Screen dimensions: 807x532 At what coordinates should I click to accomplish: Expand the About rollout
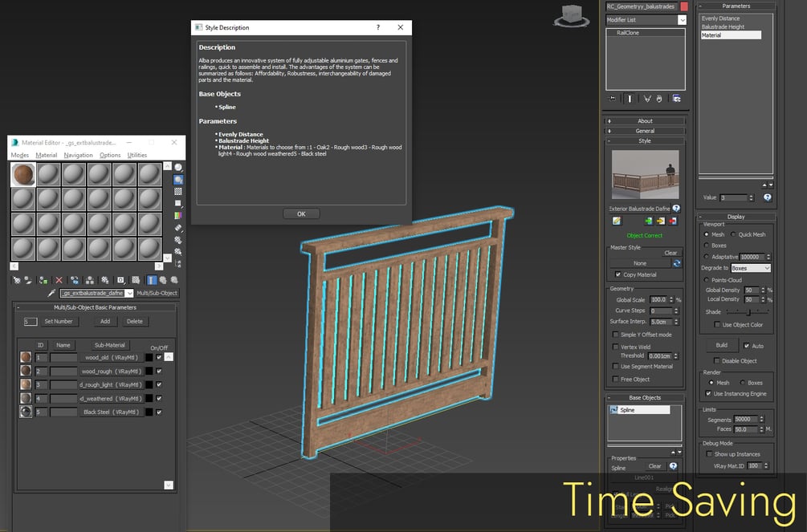pos(645,121)
